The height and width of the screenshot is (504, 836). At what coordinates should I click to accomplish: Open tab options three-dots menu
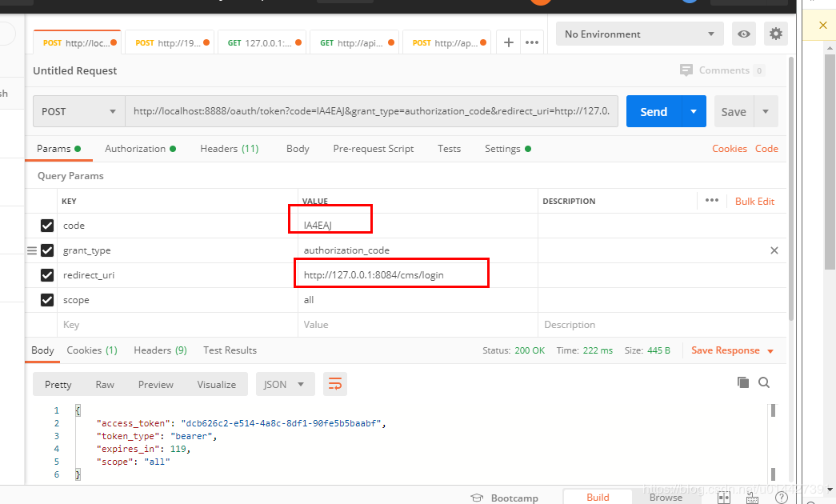[x=531, y=42]
